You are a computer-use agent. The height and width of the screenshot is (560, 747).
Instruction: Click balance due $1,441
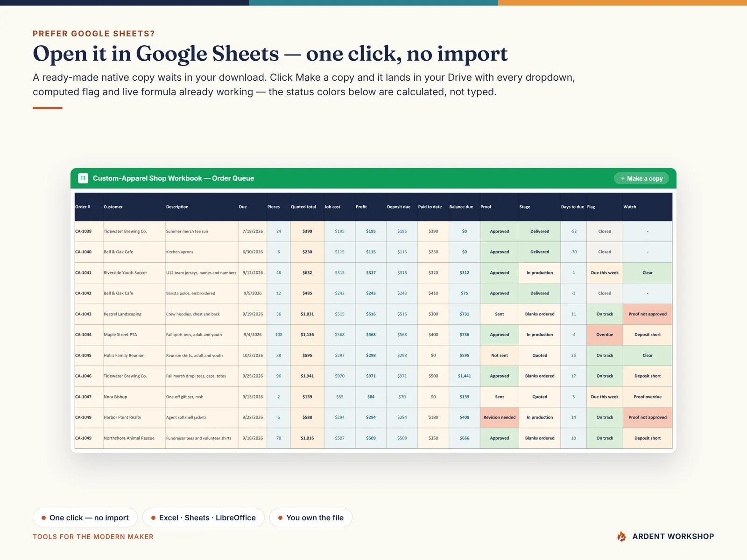pyautogui.click(x=464, y=376)
